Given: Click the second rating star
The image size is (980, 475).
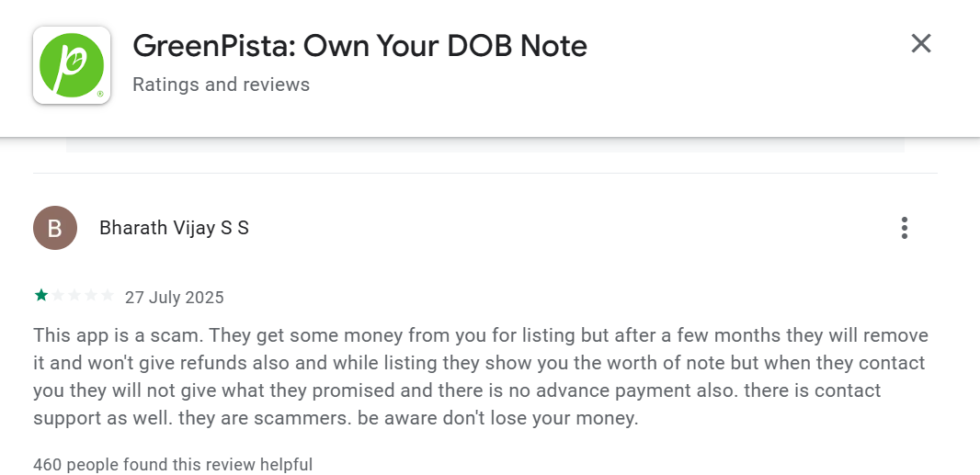Looking at the screenshot, I should point(58,296).
